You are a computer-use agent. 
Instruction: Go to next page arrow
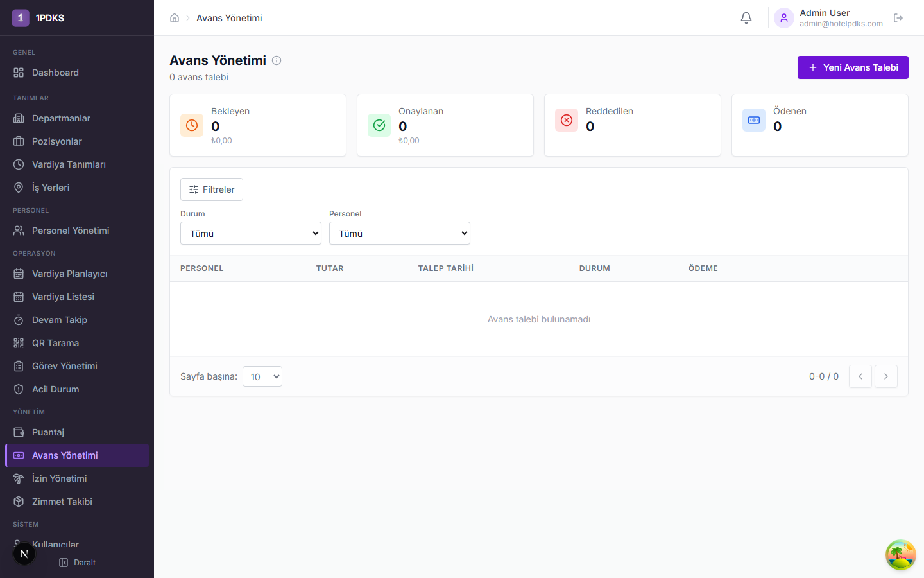click(886, 376)
